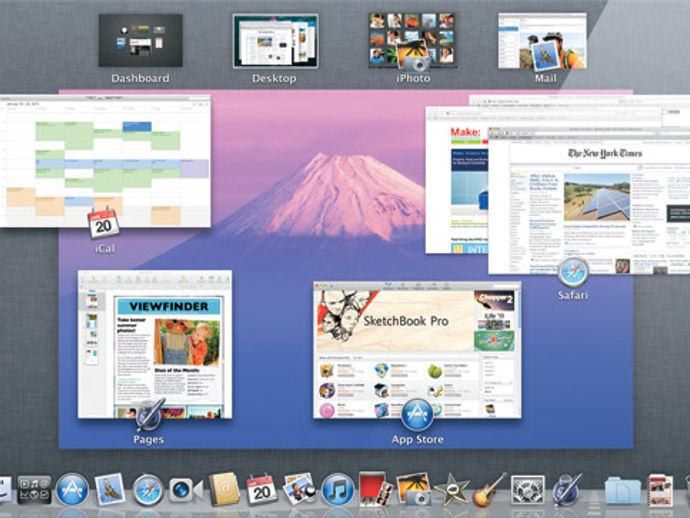
Task: Click Safari compass badge below browser windows
Action: tap(573, 272)
